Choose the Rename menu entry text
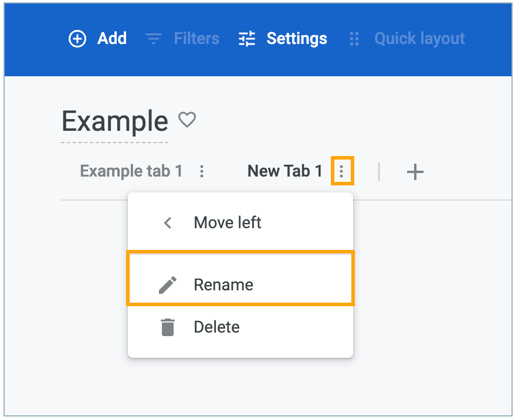 pos(223,285)
